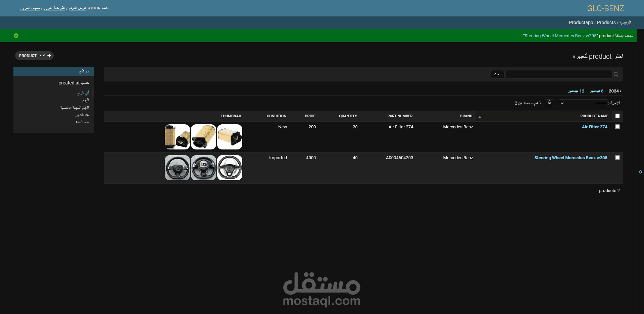Click rightmost air filter thumbnail

(x=230, y=137)
